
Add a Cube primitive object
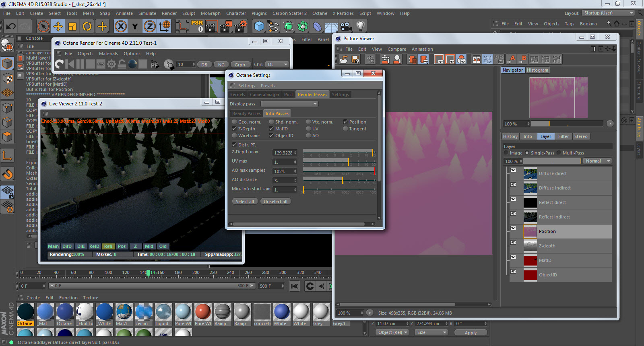259,27
